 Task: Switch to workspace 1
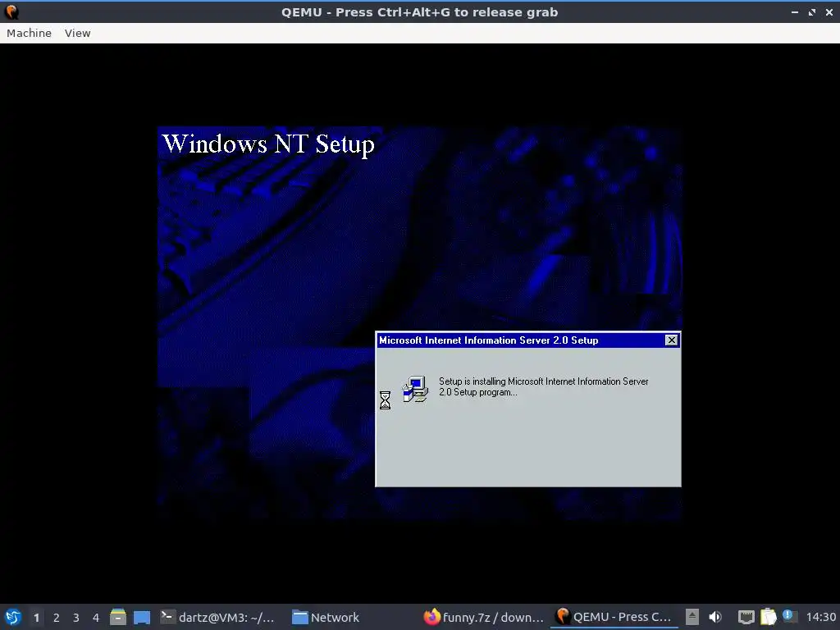pos(36,618)
